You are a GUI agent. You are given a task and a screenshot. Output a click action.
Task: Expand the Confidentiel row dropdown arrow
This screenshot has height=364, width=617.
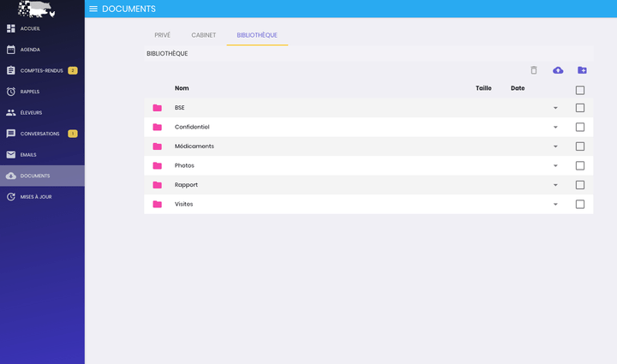(555, 127)
